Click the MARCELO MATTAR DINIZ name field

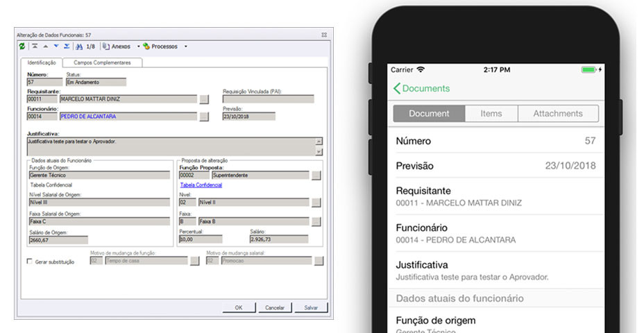(128, 99)
